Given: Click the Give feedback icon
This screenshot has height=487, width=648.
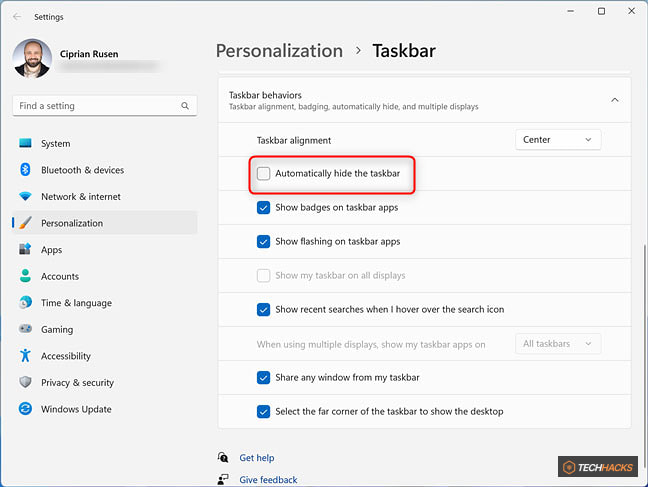Looking at the screenshot, I should click(x=223, y=479).
